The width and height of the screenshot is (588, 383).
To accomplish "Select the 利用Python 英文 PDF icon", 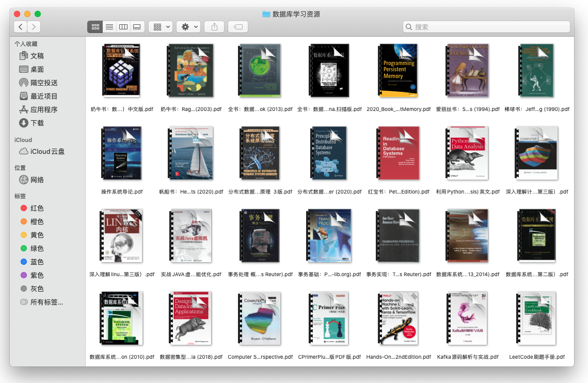I will coord(468,153).
